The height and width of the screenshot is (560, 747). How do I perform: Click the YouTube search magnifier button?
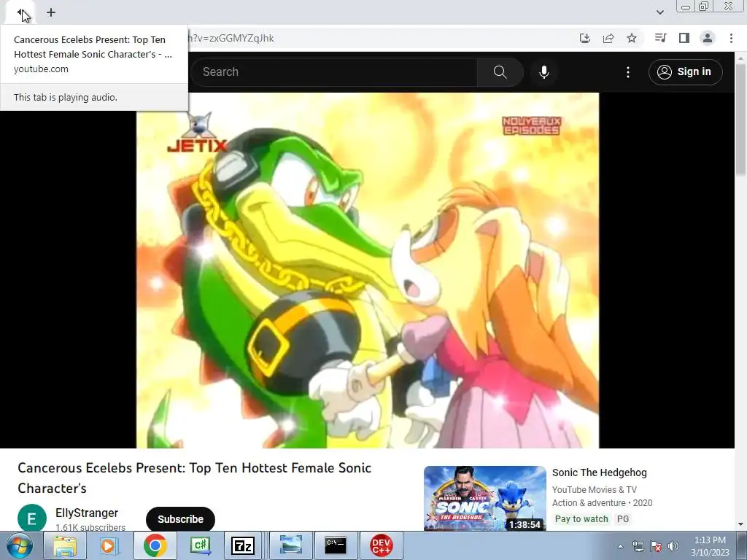pos(500,72)
